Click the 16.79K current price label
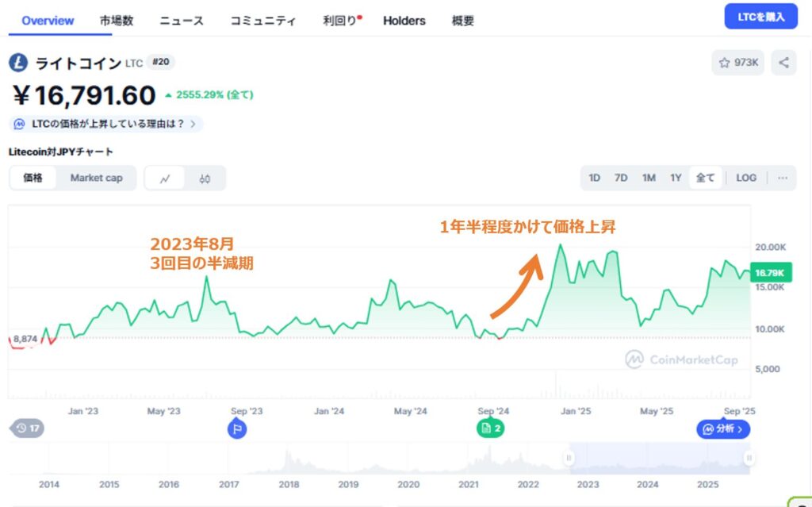The image size is (812, 507). (x=770, y=273)
